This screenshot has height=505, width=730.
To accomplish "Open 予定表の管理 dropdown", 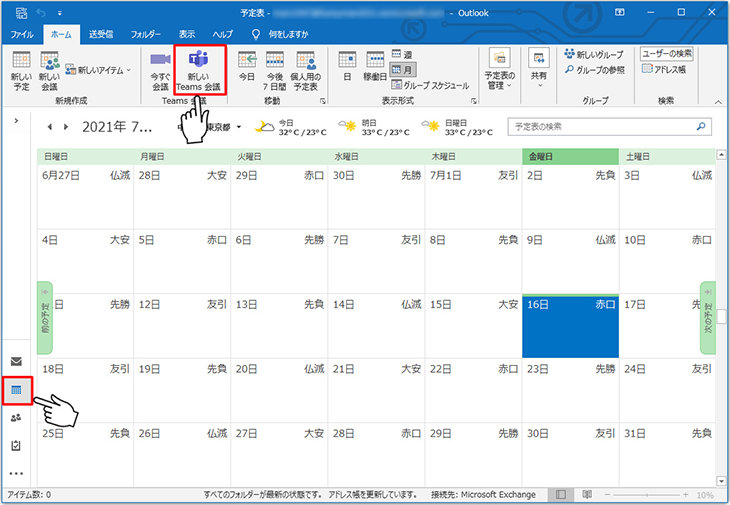I will [500, 69].
